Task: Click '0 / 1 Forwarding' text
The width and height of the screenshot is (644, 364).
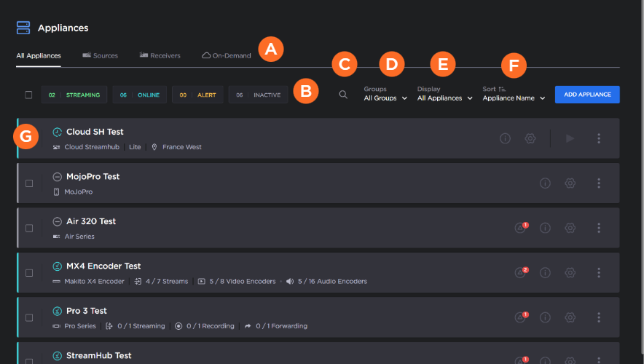Action: 281,326
